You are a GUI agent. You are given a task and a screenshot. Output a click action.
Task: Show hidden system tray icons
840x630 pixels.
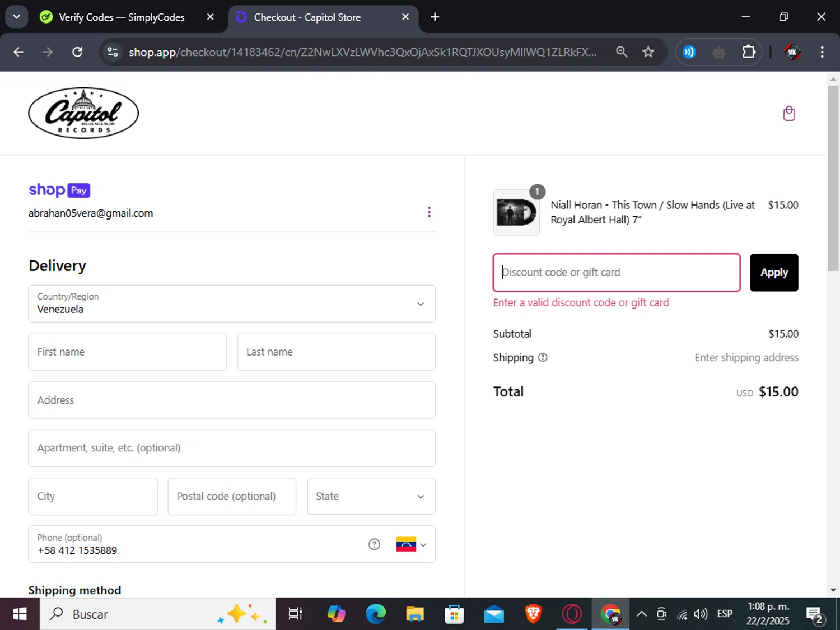642,614
